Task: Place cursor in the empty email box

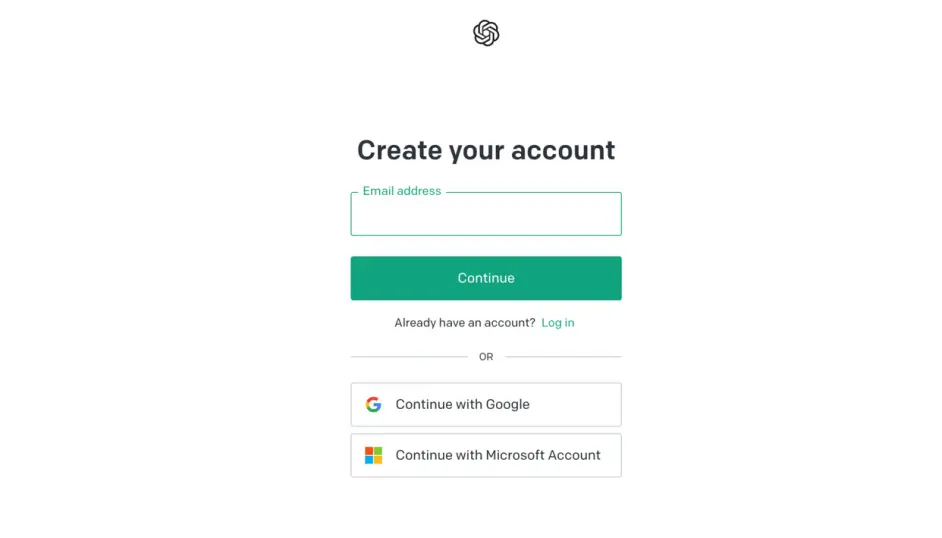Action: [485, 214]
